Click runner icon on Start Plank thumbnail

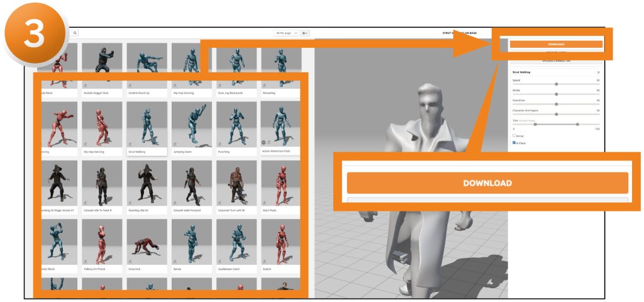pos(265,203)
